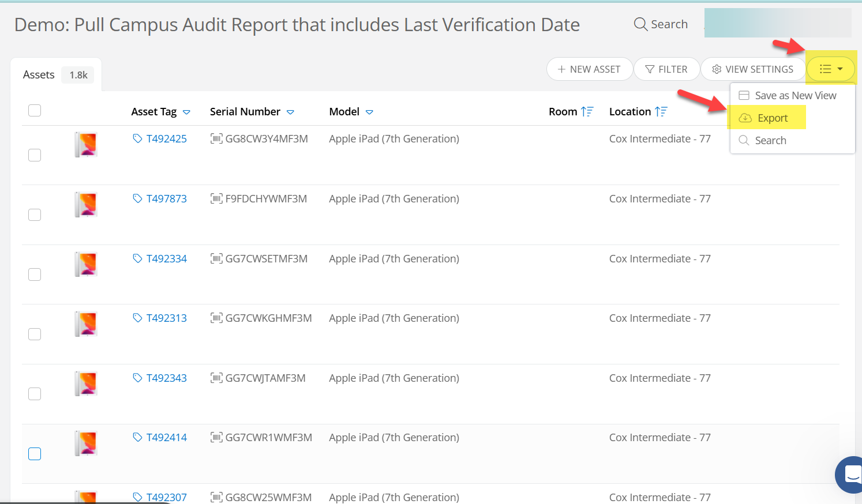This screenshot has height=504, width=862.
Task: Select Save as New View option
Action: click(x=795, y=96)
